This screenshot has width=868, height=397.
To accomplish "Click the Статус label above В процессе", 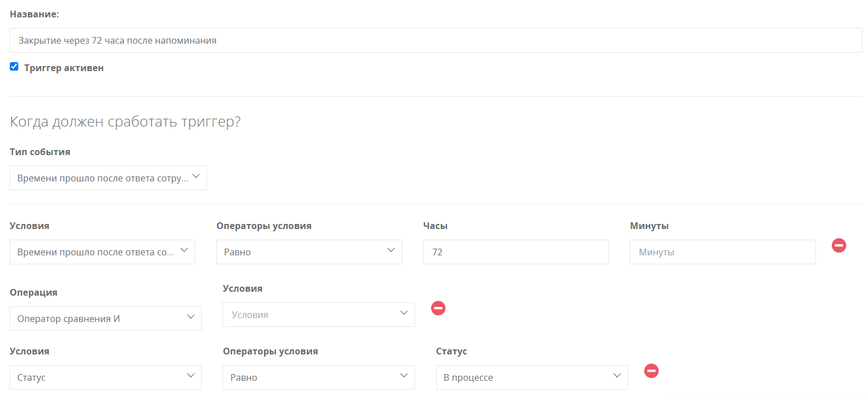I will (451, 351).
